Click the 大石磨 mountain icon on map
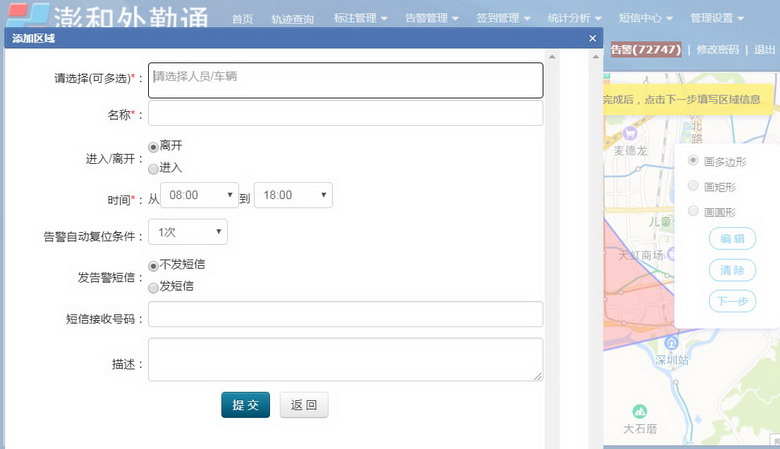This screenshot has width=780, height=449. point(639,411)
